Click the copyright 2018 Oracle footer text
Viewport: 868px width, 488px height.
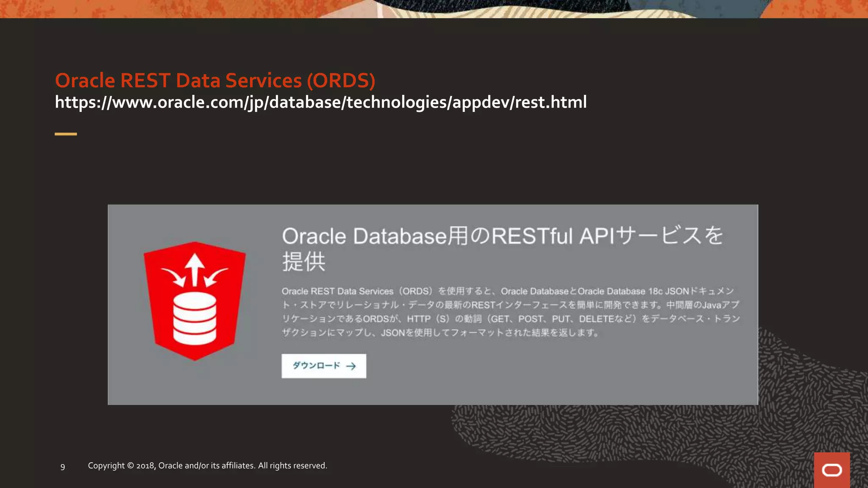[x=208, y=466]
